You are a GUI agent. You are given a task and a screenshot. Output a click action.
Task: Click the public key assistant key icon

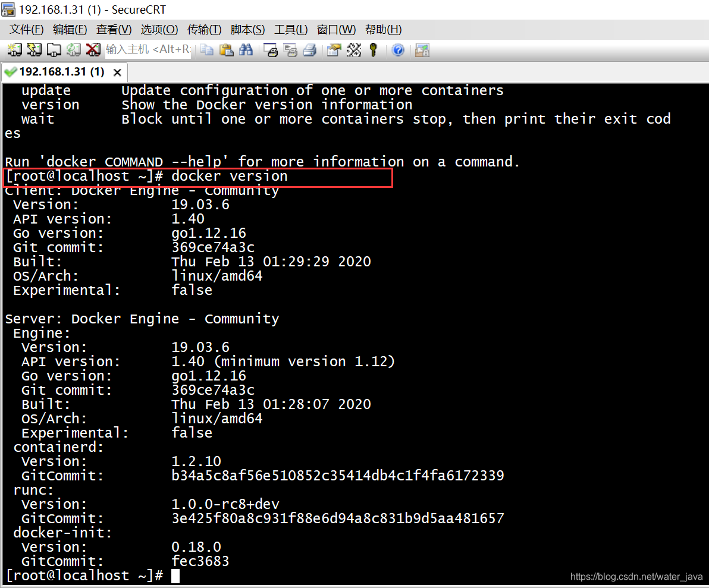pyautogui.click(x=374, y=50)
